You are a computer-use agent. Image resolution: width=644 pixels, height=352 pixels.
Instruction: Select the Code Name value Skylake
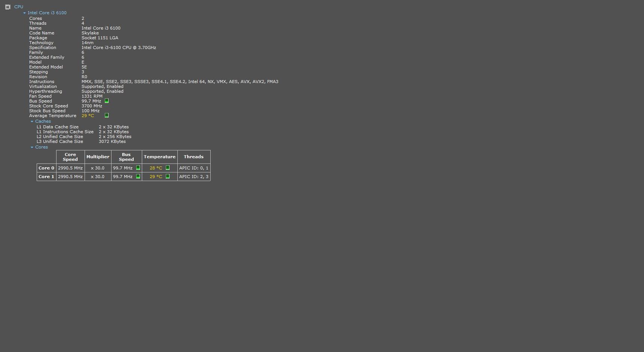pos(90,33)
